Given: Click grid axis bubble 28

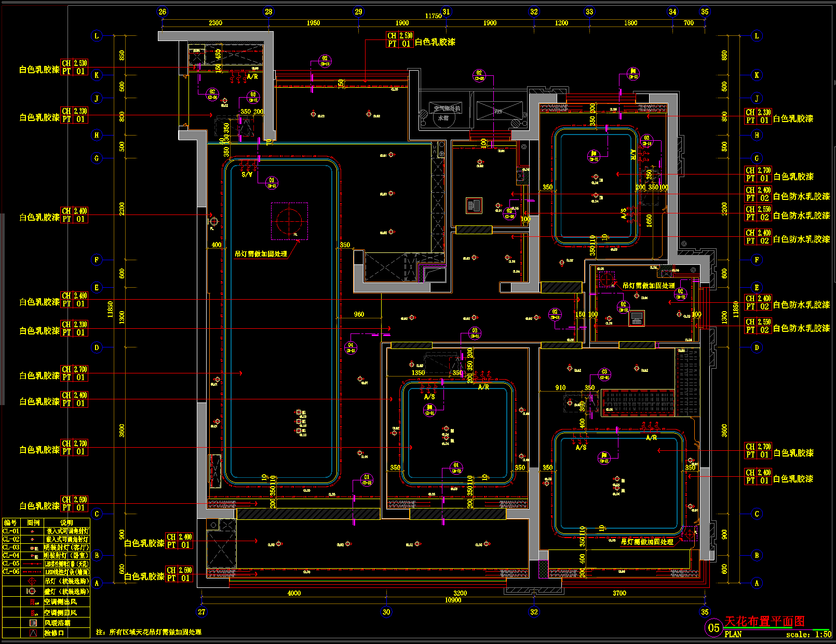Looking at the screenshot, I should [268, 11].
